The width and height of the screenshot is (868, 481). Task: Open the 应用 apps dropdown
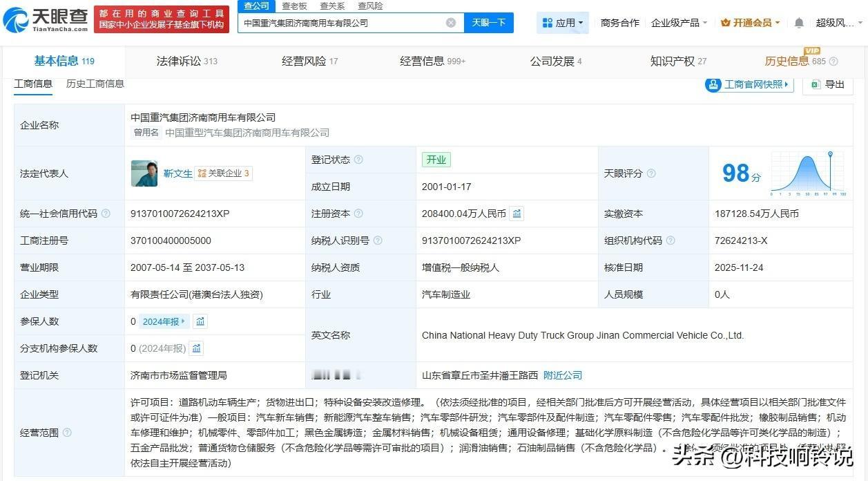click(563, 23)
